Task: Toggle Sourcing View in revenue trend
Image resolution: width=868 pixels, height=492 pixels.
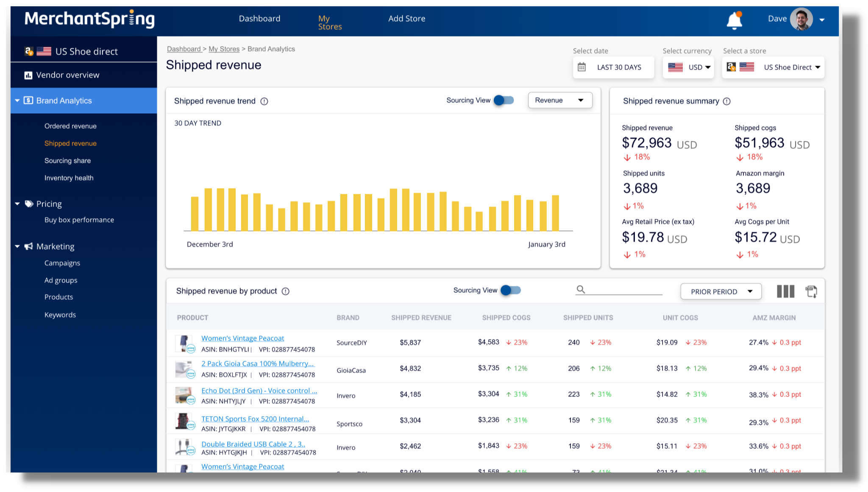Action: [x=504, y=100]
